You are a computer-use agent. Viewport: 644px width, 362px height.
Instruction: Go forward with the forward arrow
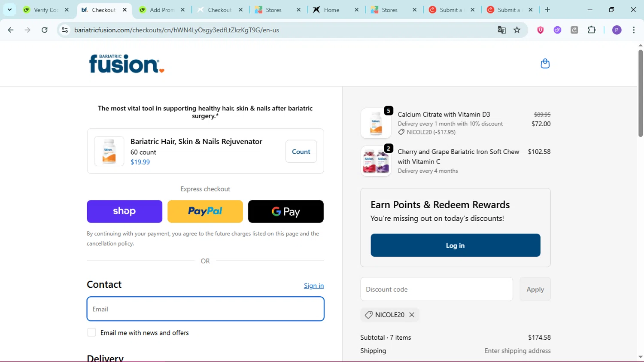[x=27, y=30]
